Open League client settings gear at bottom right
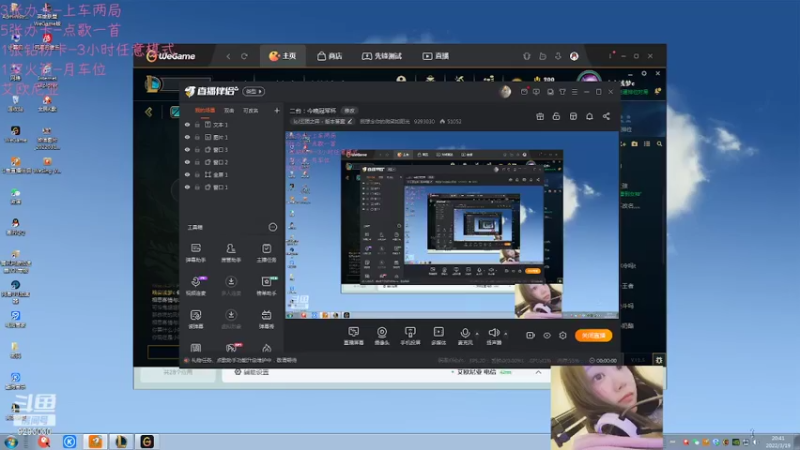Screen dimensions: 800x450 pos(659,360)
